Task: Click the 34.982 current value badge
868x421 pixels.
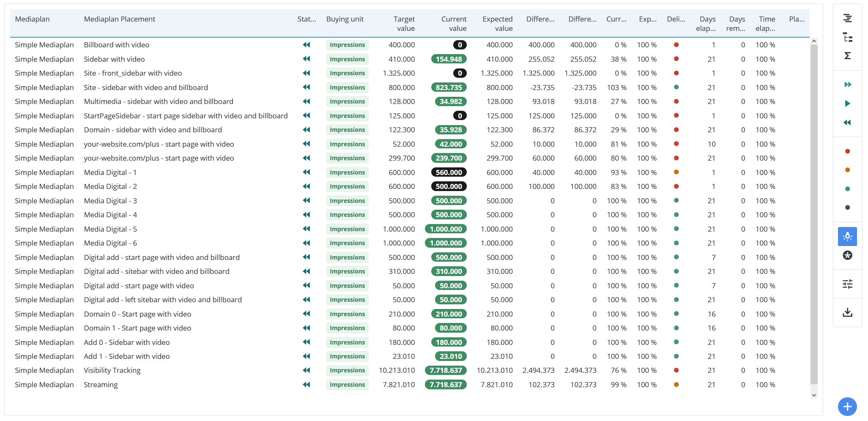Action: click(x=451, y=101)
